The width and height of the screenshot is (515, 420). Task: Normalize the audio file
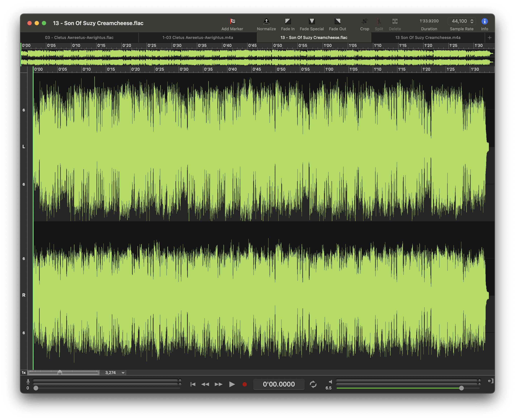point(266,23)
